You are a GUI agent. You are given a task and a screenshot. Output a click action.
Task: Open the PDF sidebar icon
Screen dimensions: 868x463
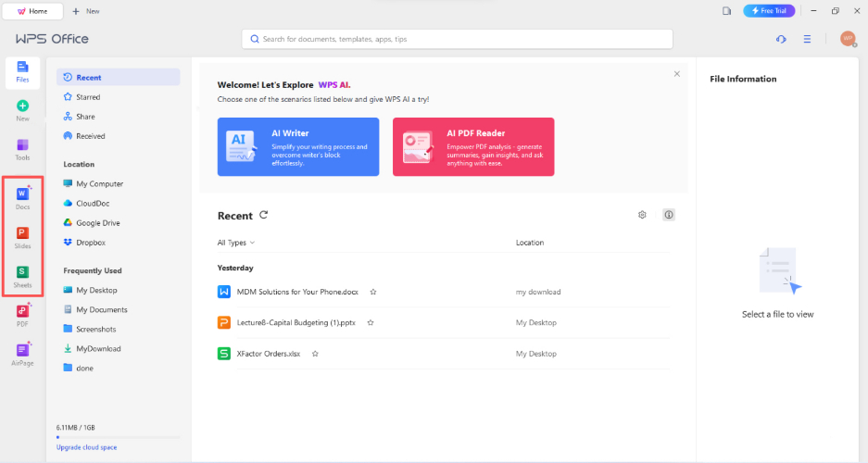(x=23, y=316)
